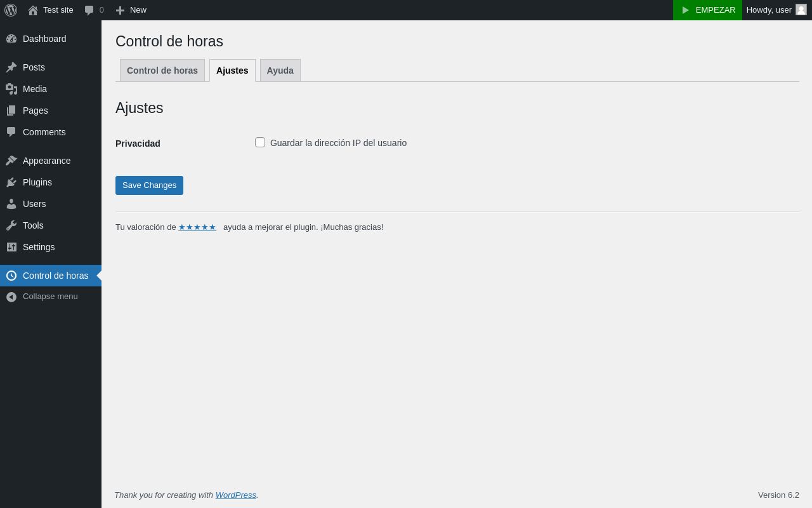This screenshot has height=508, width=812.
Task: Open Settings menu item
Action: (x=51, y=247)
